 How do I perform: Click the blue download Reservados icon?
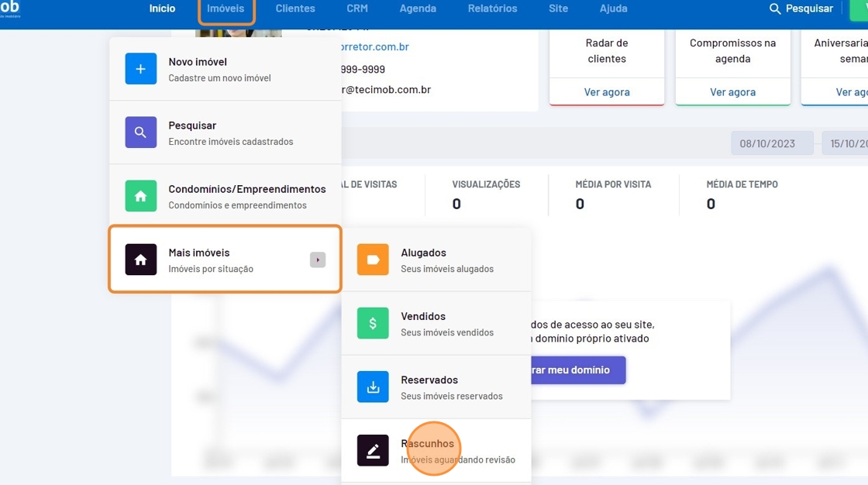click(x=373, y=387)
